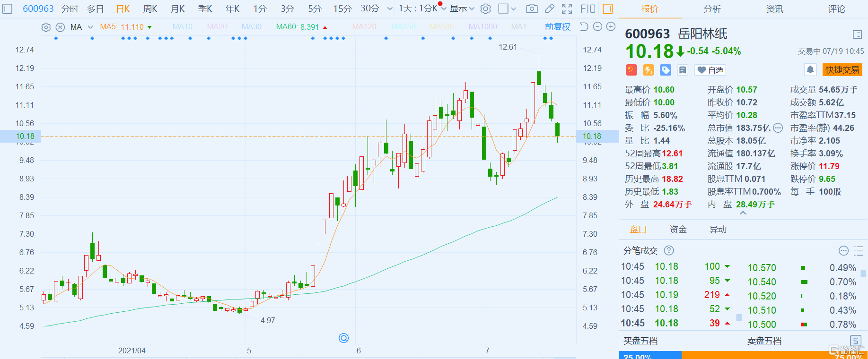Open the MA indicator type dropdown
Viewport: 868px width, 359px height.
(90, 27)
